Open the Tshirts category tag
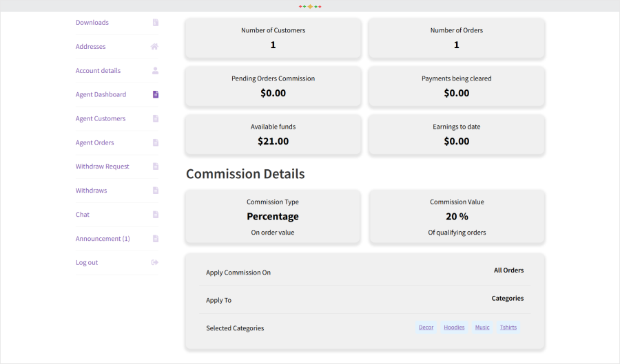This screenshot has width=620, height=364. 508,328
